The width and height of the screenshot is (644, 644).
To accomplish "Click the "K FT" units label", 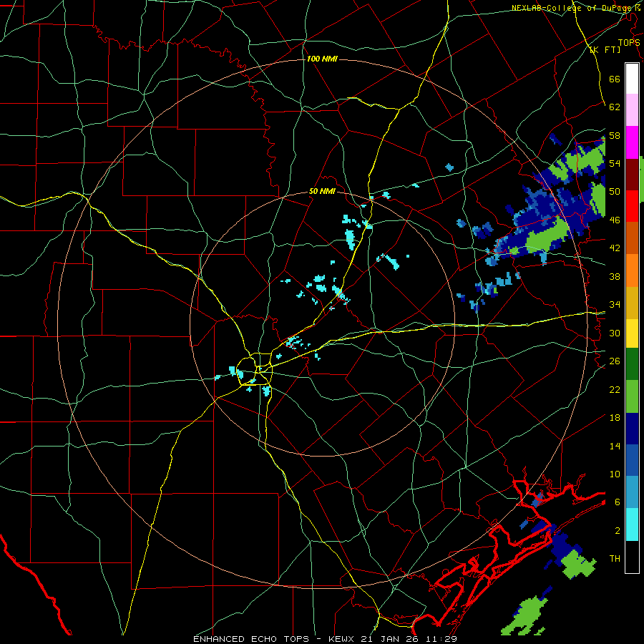I will [x=605, y=50].
